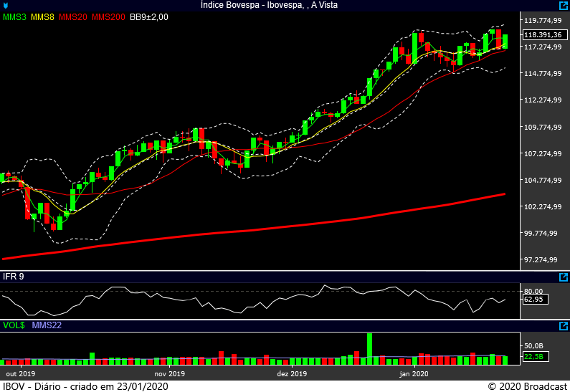Pop out the VOL$ volume panel
570x392 pixels.
pyautogui.click(x=564, y=325)
